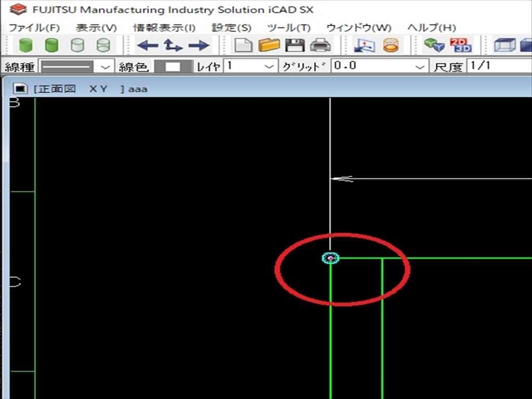
Task: Open a file with the folder icon
Action: click(x=269, y=45)
